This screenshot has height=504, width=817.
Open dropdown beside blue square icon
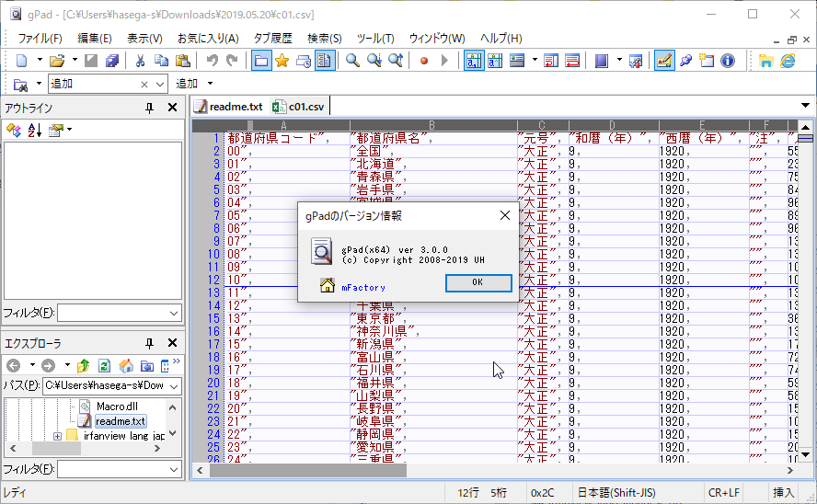619,61
